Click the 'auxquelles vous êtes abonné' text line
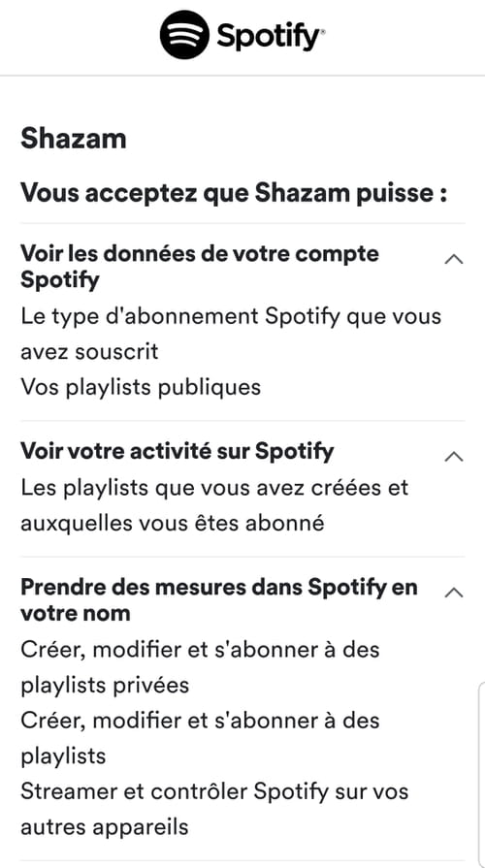This screenshot has width=485, height=868. pos(173,523)
